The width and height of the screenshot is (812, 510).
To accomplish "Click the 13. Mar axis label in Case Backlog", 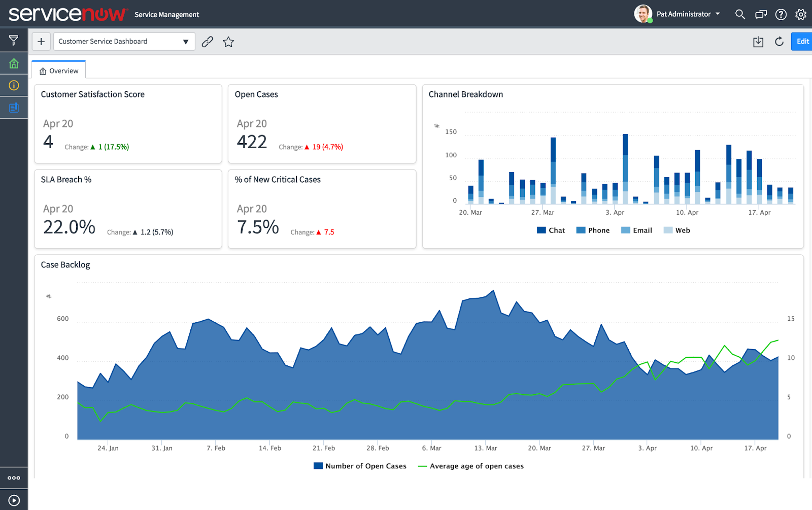I will click(485, 448).
